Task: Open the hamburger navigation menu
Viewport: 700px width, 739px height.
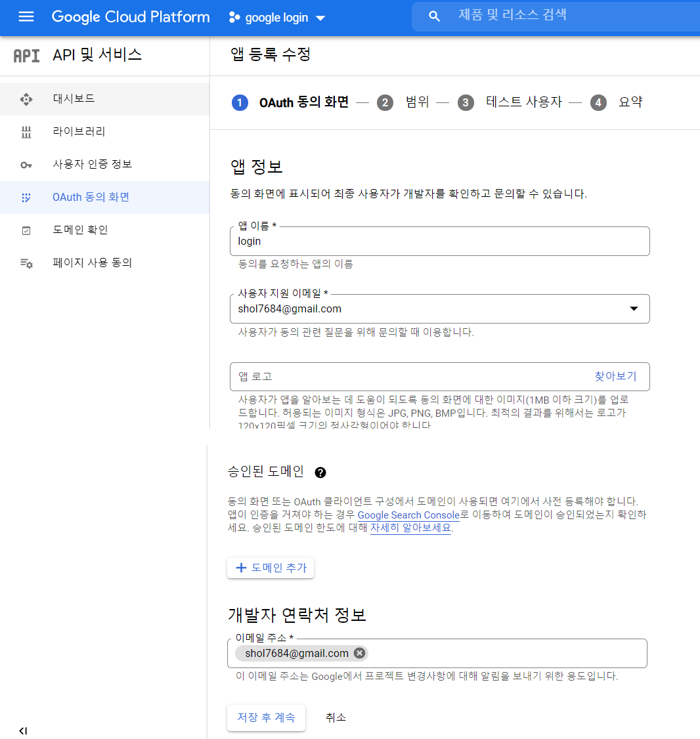Action: [x=26, y=17]
